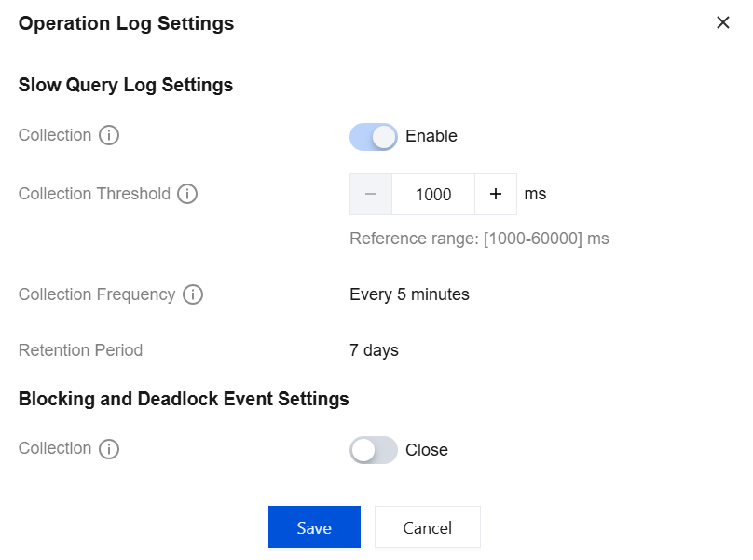Save the operation log settings
This screenshot has height=560, width=753.
coord(314,527)
